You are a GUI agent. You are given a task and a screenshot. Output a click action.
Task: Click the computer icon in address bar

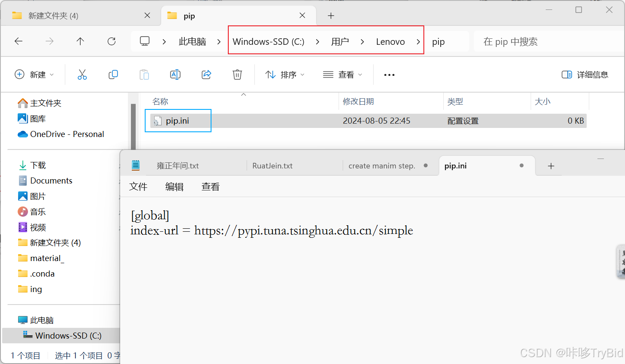pyautogui.click(x=145, y=41)
